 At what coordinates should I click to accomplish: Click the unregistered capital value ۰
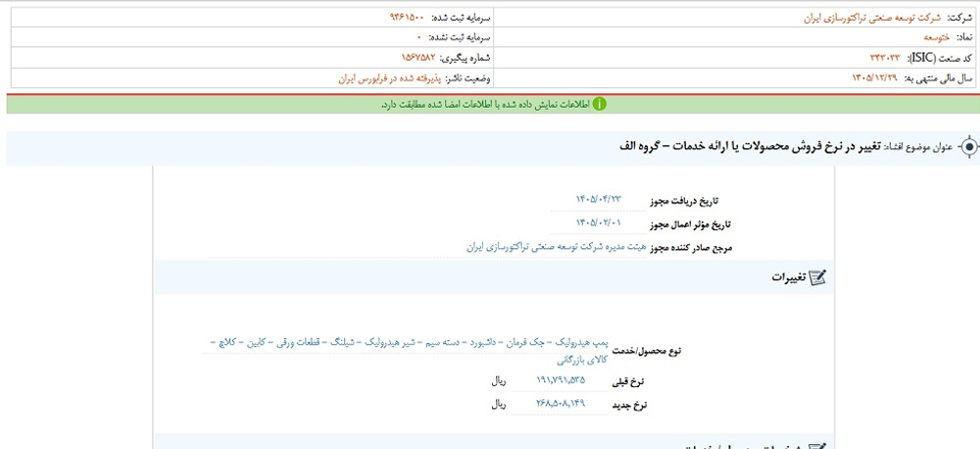click(419, 37)
